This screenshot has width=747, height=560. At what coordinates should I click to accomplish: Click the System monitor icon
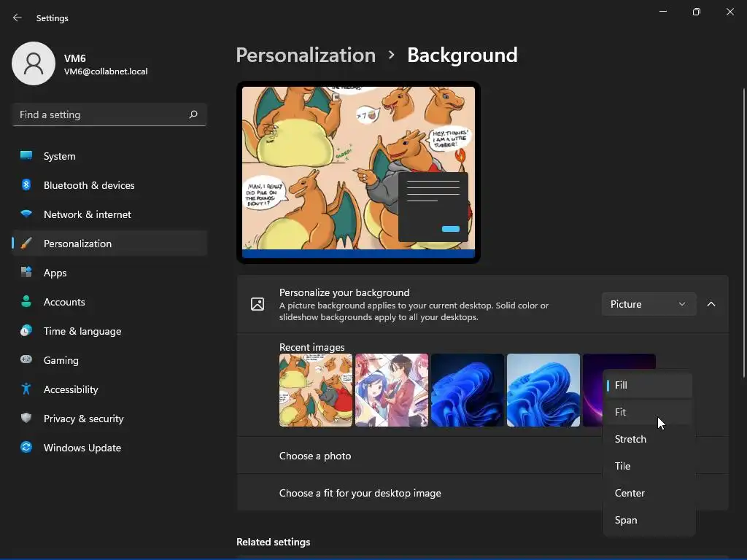(x=26, y=156)
